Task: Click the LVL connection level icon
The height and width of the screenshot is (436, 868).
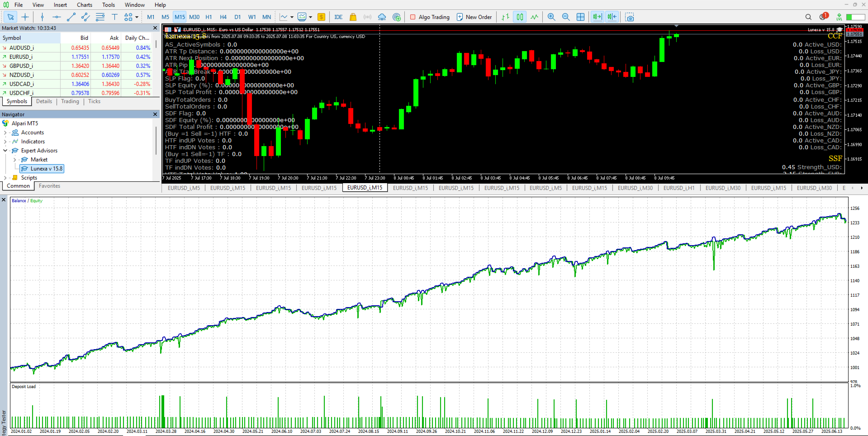Action: [x=839, y=17]
